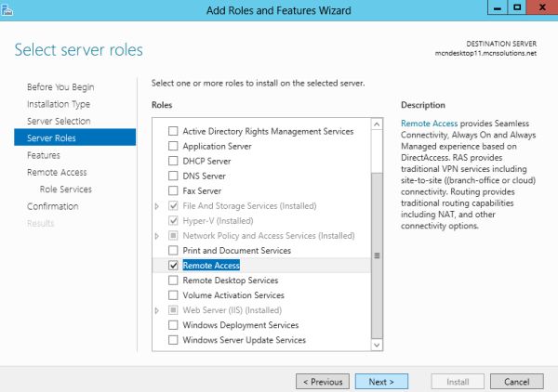The height and width of the screenshot is (392, 558).
Task: Check the DHCP Server role checkbox
Action: 172,161
